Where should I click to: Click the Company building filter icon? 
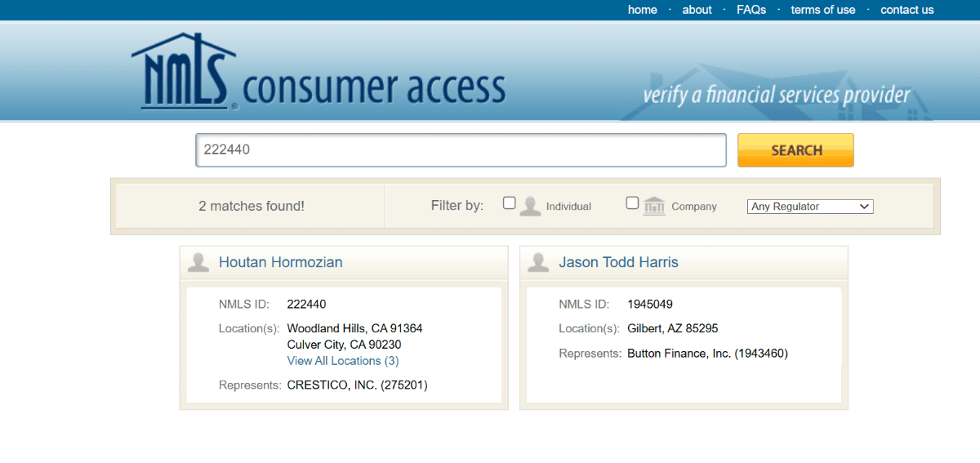pyautogui.click(x=654, y=206)
